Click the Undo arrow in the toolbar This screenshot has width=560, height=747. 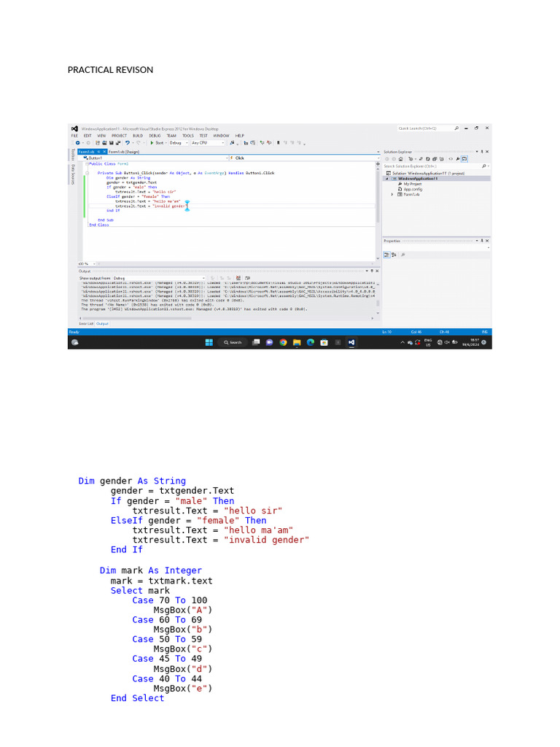point(128,143)
